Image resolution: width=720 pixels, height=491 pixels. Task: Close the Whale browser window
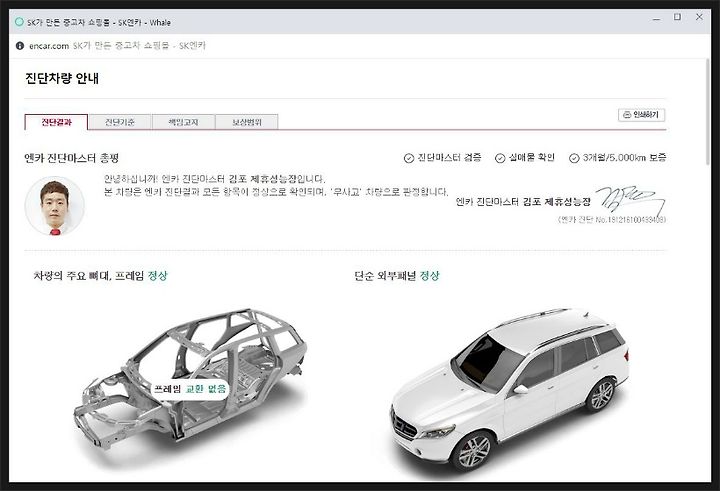(x=699, y=17)
